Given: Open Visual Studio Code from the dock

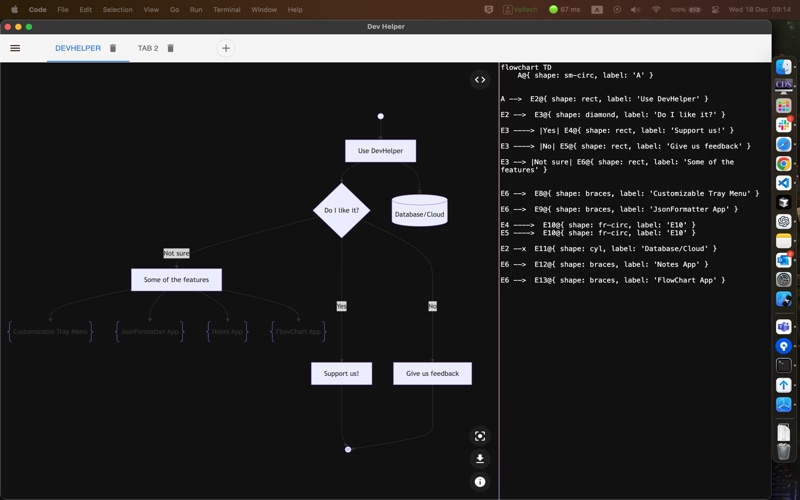Looking at the screenshot, I should (784, 183).
